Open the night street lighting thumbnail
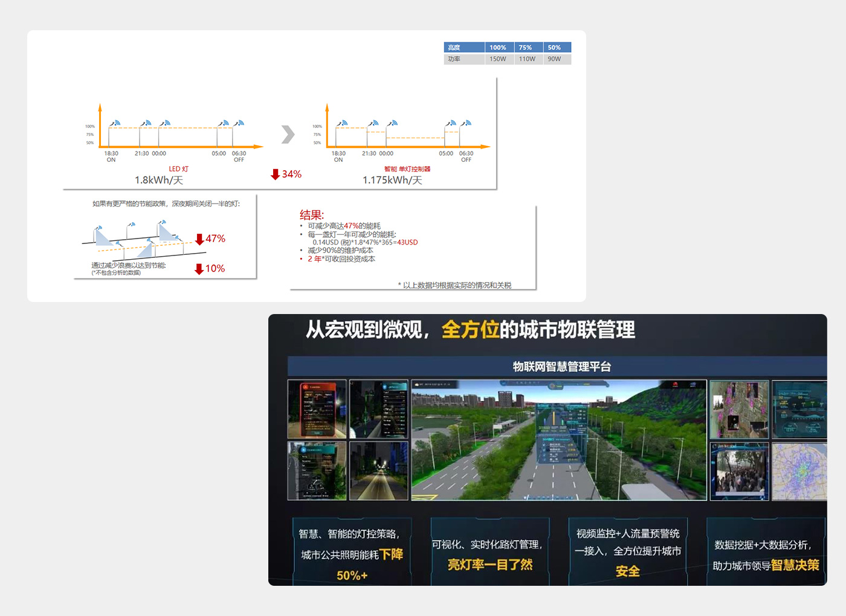Screen dimensions: 846x616 pyautogui.click(x=378, y=470)
